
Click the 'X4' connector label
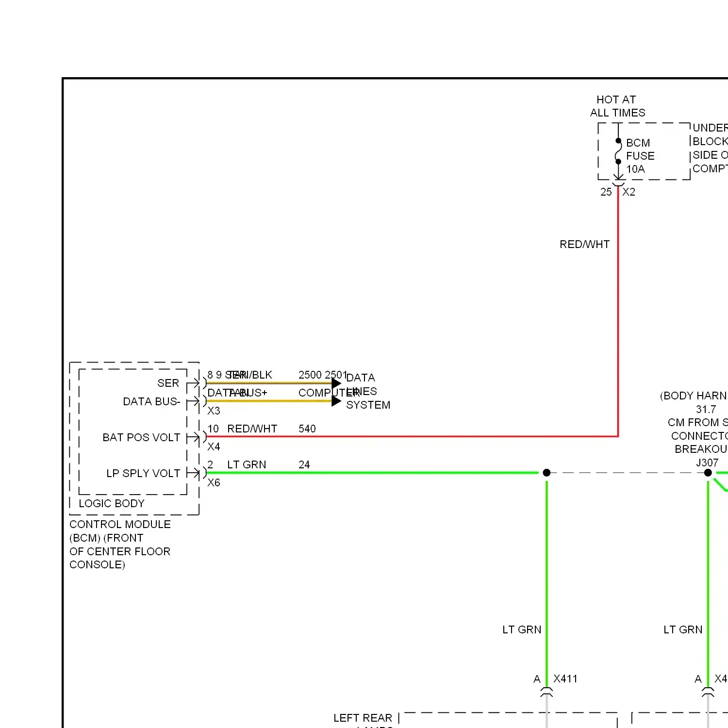click(214, 447)
